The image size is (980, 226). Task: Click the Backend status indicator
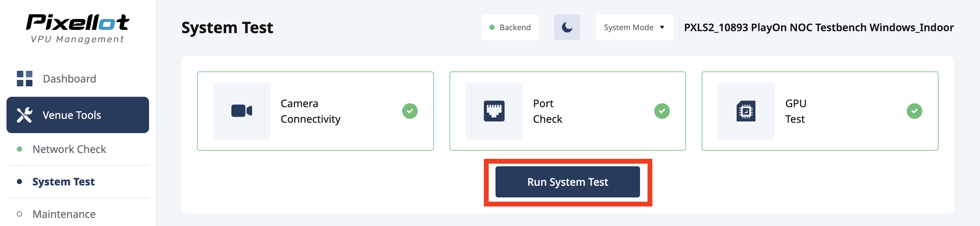(510, 28)
